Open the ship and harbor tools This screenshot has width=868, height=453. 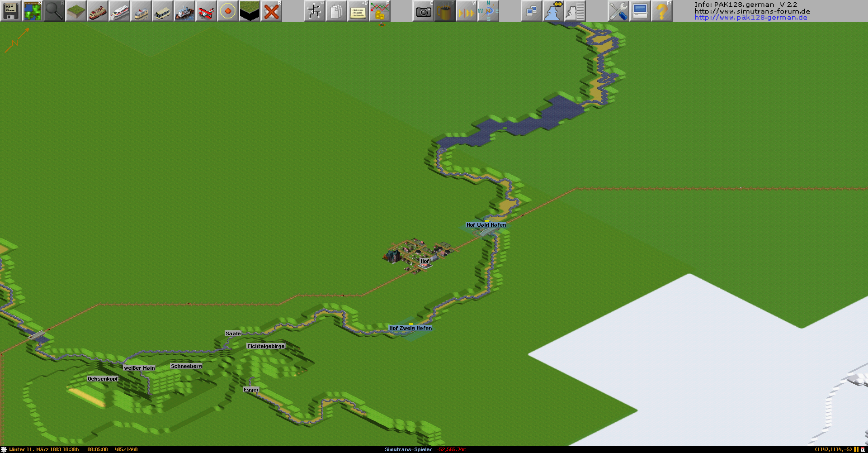click(184, 11)
